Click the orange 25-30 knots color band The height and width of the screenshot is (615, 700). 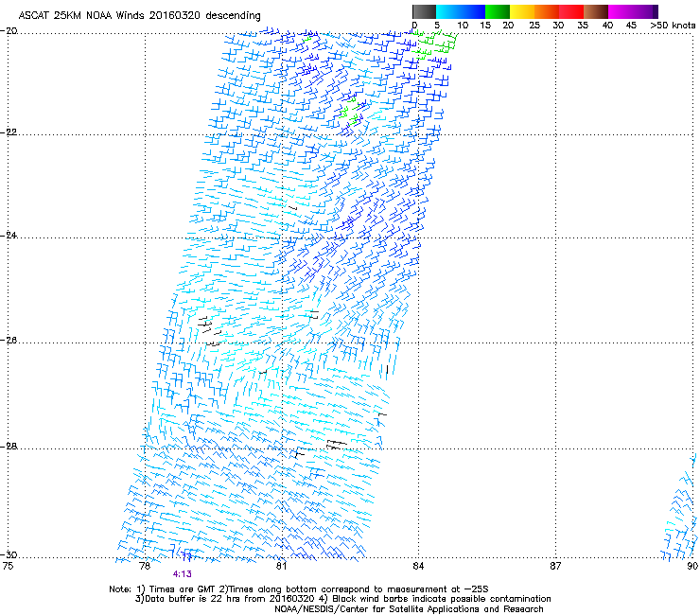tap(547, 11)
